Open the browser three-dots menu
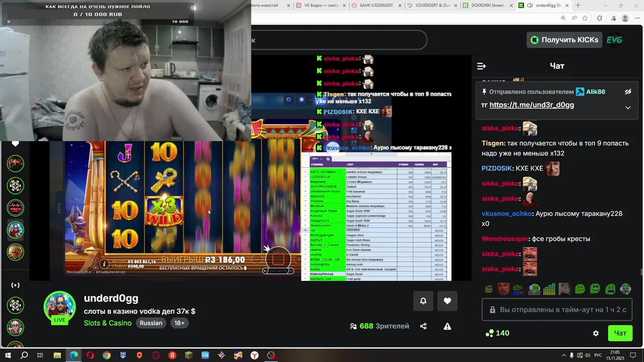 (637, 18)
